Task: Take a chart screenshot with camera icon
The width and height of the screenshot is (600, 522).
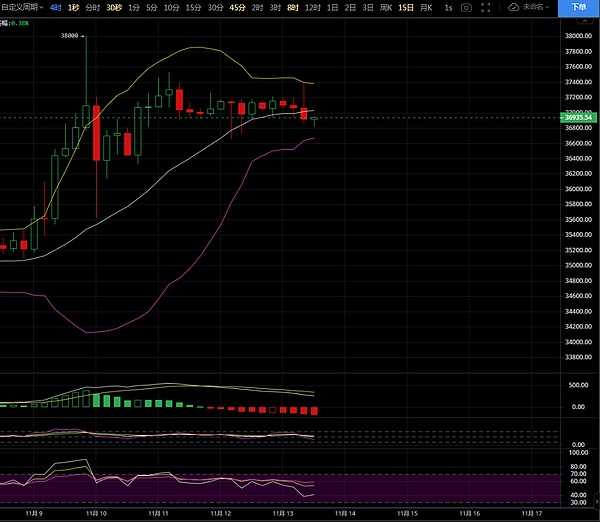Action: (467, 7)
